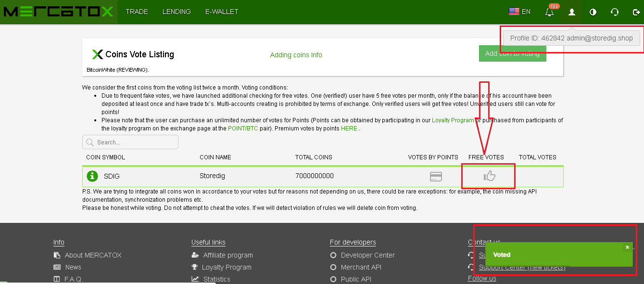Open About MERCATOX footer link

click(x=93, y=255)
